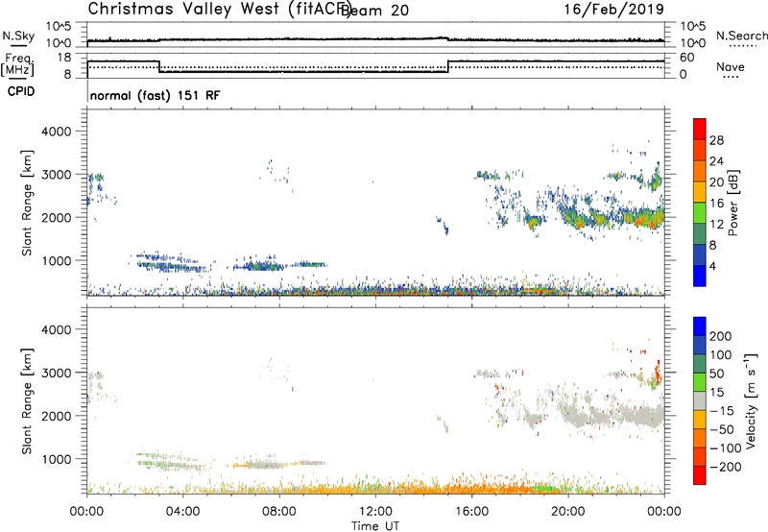This screenshot has width=768, height=532.
Task: Click the 04:00 tick label on time axis
Action: pos(183,512)
